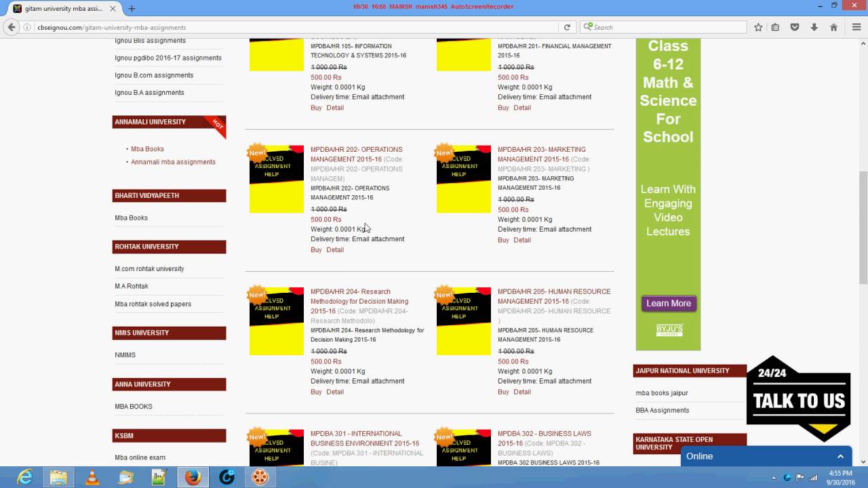Click Buy for MPDBA/HR 203 Marketing Management
868x488 pixels.
(x=503, y=240)
